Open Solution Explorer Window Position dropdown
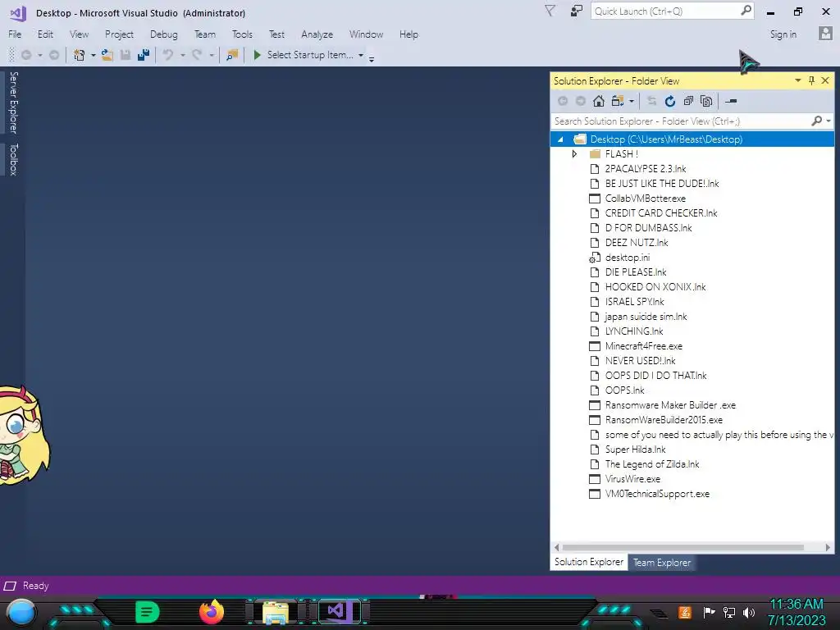The image size is (840, 630). [x=797, y=80]
